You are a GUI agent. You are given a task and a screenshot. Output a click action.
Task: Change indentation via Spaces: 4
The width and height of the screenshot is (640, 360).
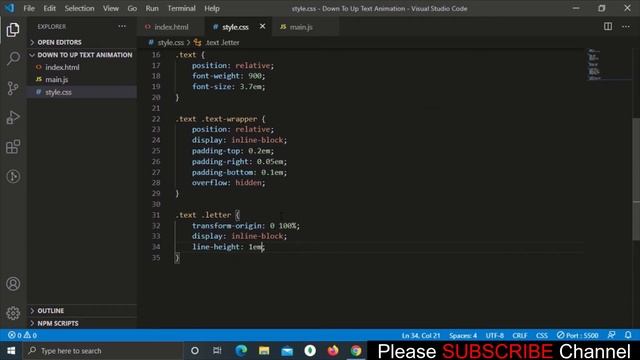point(463,335)
